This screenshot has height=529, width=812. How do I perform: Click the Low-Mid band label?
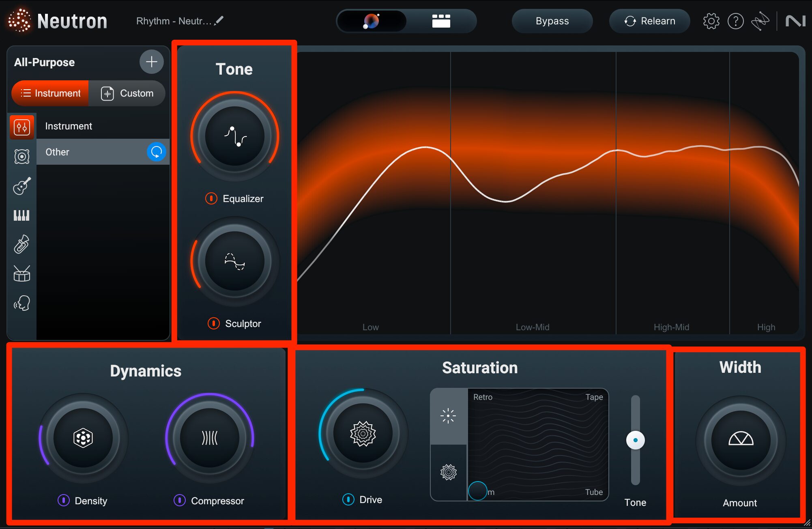tap(532, 327)
